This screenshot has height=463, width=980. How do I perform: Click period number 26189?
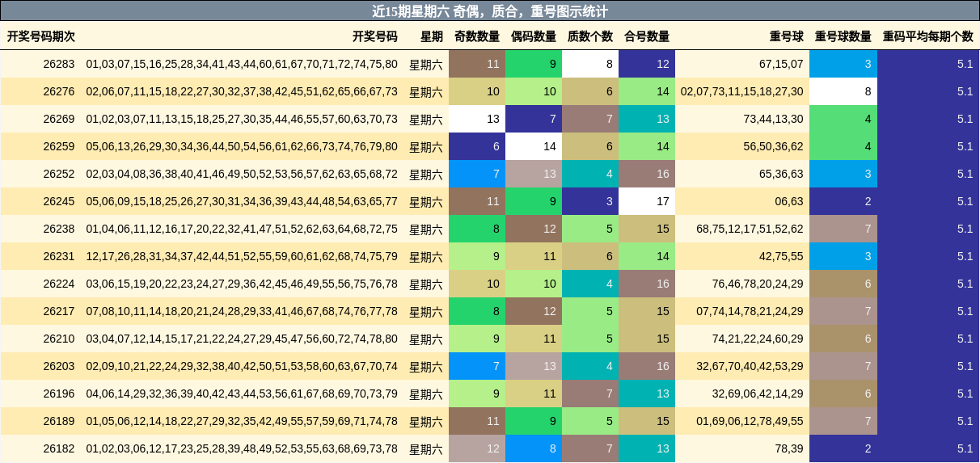tap(59, 421)
